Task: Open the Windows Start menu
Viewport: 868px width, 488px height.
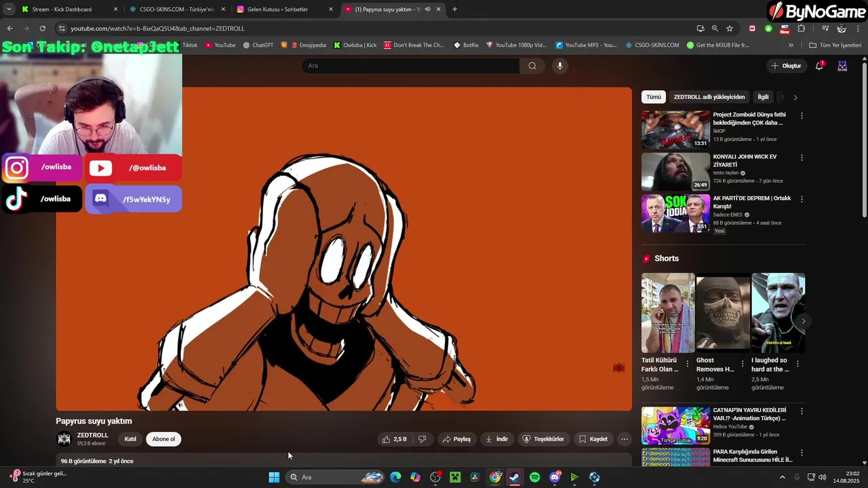Action: 274,477
